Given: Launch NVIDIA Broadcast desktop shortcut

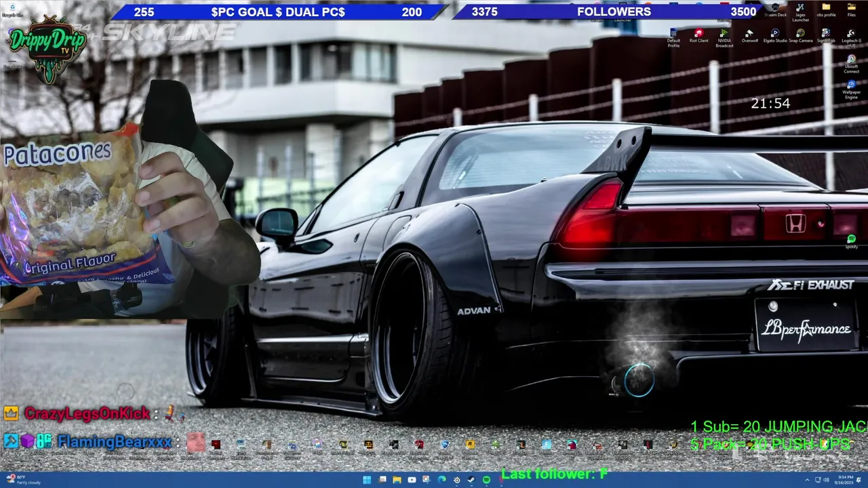Looking at the screenshot, I should [x=724, y=38].
